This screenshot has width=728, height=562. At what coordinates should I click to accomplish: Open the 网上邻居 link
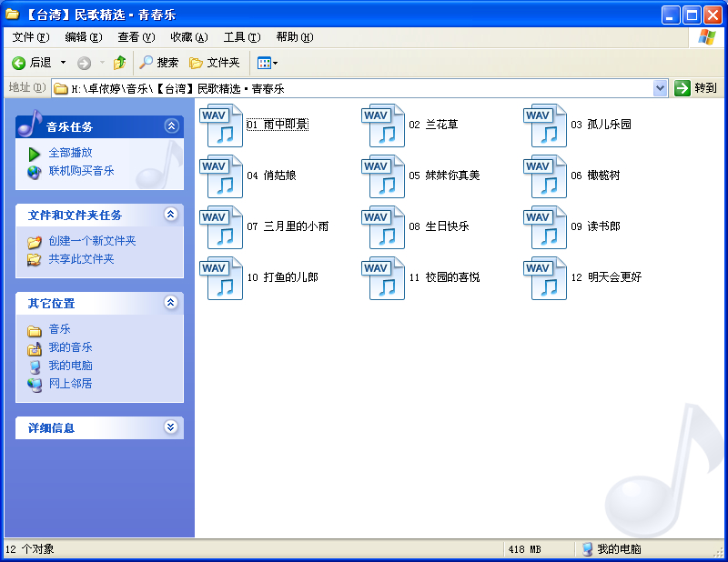click(x=71, y=384)
